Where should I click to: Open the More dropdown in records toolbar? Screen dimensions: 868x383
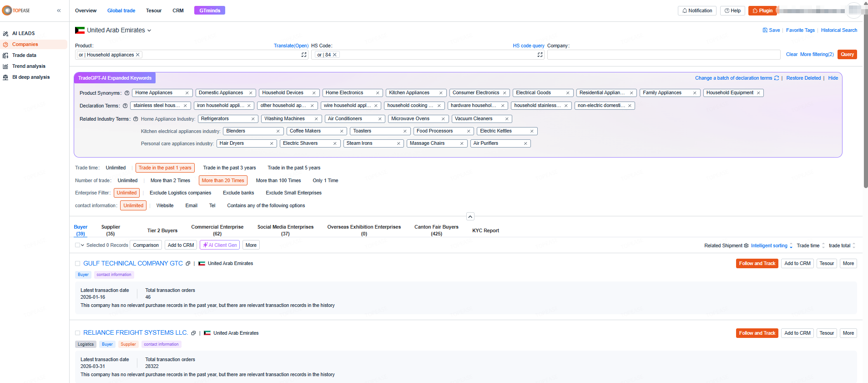[x=251, y=245]
